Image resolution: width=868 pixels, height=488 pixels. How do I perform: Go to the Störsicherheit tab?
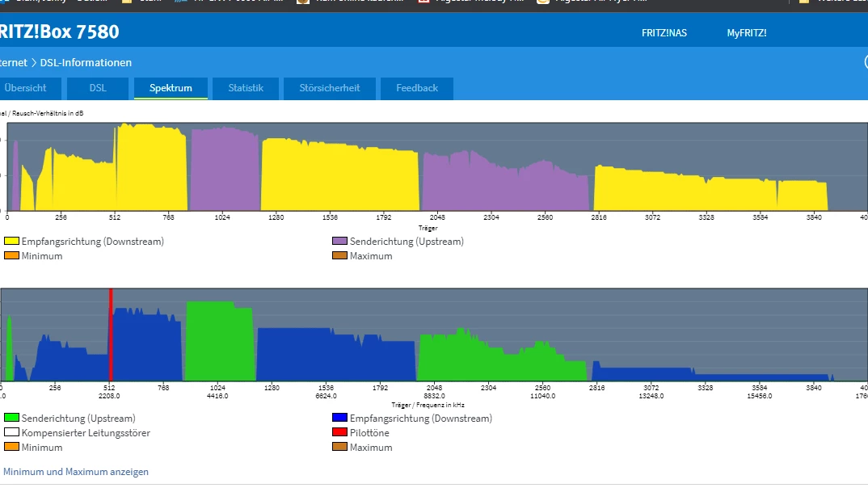coord(330,88)
